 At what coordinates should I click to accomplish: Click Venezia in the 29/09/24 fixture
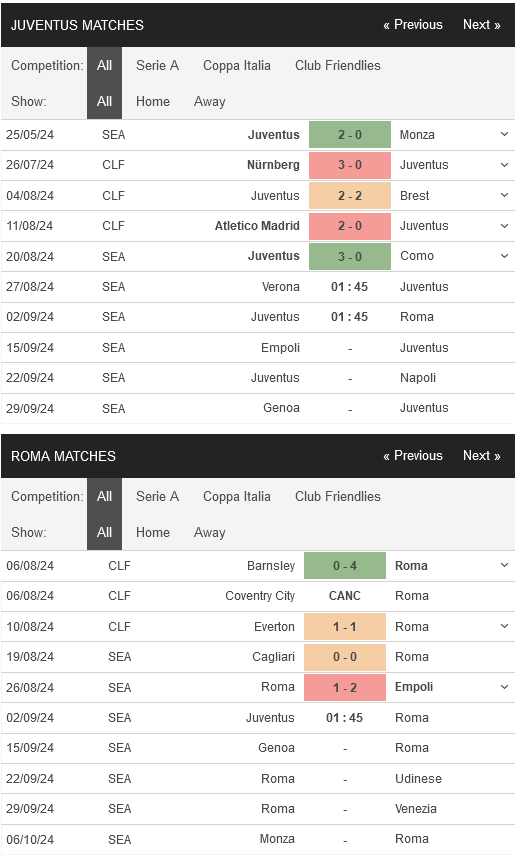[x=415, y=809]
